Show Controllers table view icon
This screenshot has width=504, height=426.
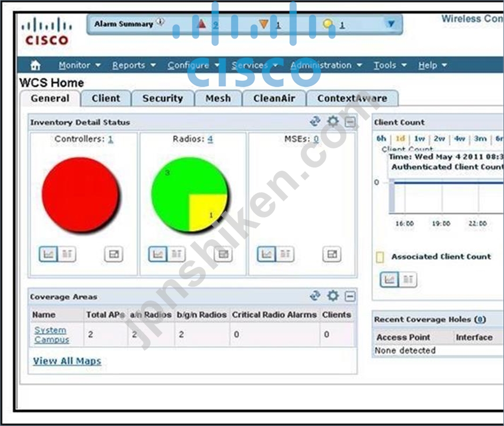click(67, 254)
